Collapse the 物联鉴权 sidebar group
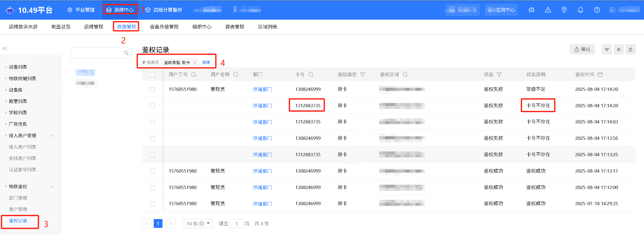Screen dimensions: 644x243 [52, 187]
